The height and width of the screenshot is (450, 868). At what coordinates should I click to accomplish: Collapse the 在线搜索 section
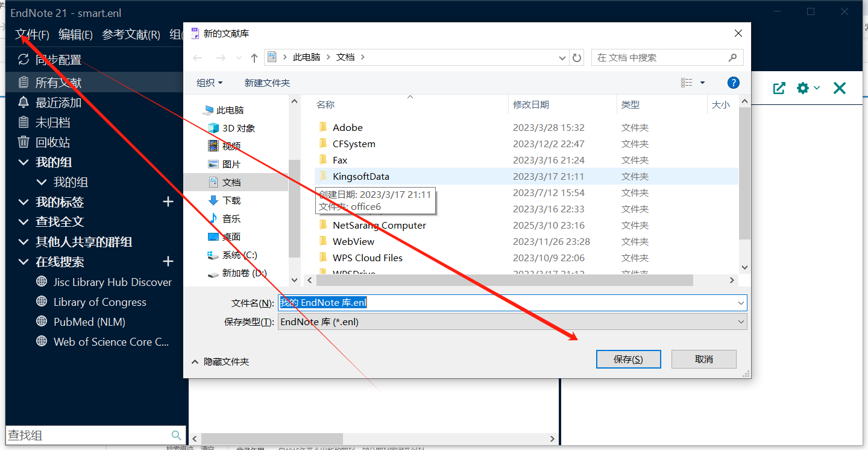pos(24,262)
